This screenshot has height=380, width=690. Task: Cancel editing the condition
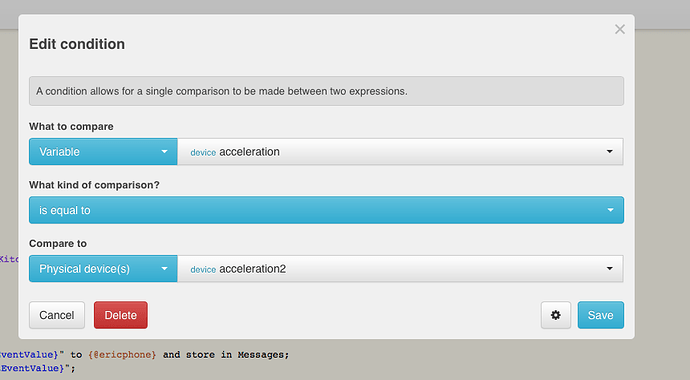57,315
